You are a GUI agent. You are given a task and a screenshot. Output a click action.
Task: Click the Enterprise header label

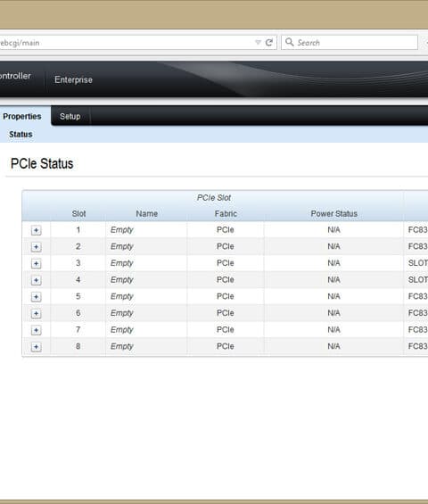point(74,79)
